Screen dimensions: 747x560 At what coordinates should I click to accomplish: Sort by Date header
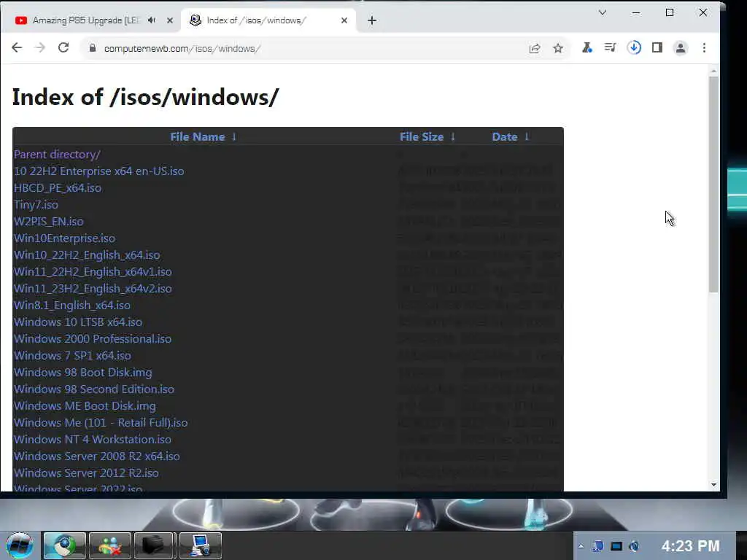click(x=505, y=136)
